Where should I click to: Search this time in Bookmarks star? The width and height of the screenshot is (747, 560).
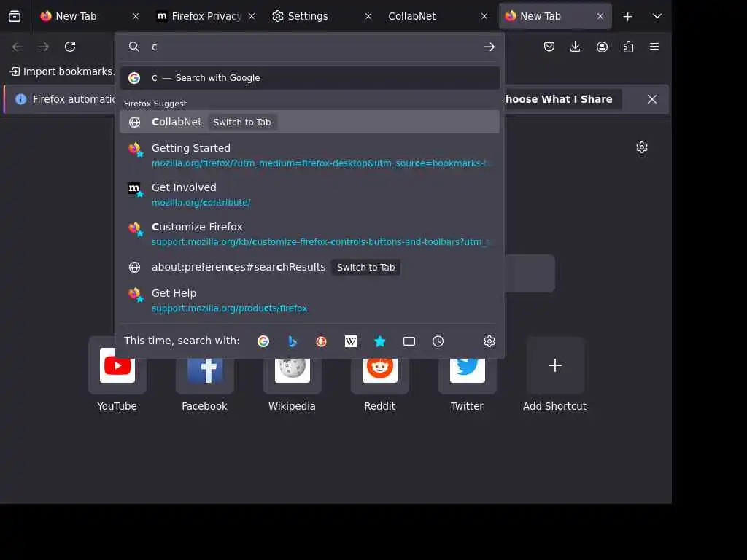(x=379, y=341)
